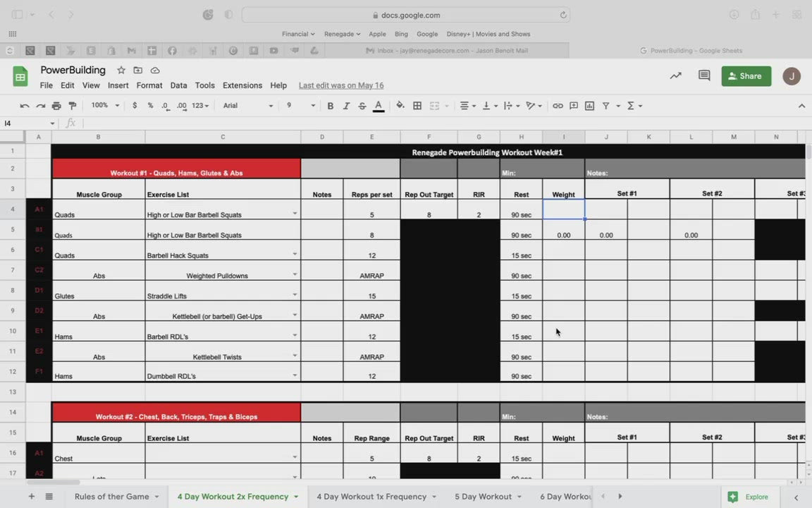This screenshot has width=812, height=508.
Task: Open the 100% zoom dropdown
Action: [105, 106]
